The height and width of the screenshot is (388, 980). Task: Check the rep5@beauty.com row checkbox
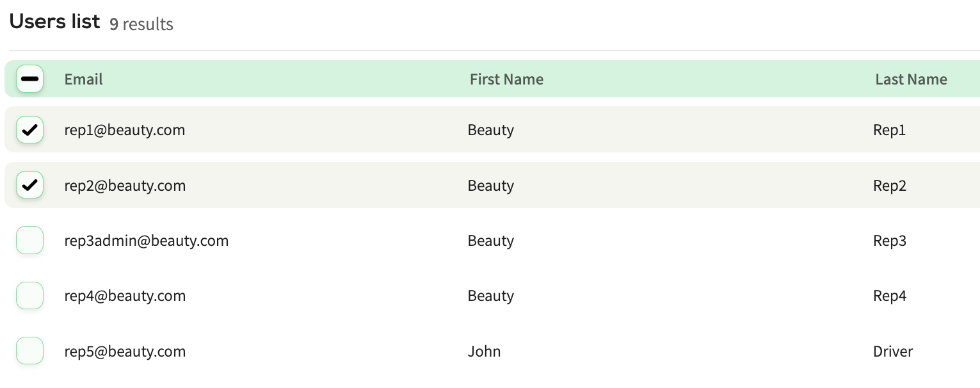point(29,352)
